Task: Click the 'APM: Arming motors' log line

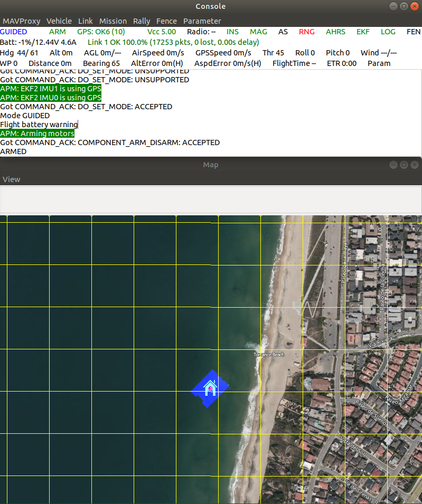Action: pos(37,134)
